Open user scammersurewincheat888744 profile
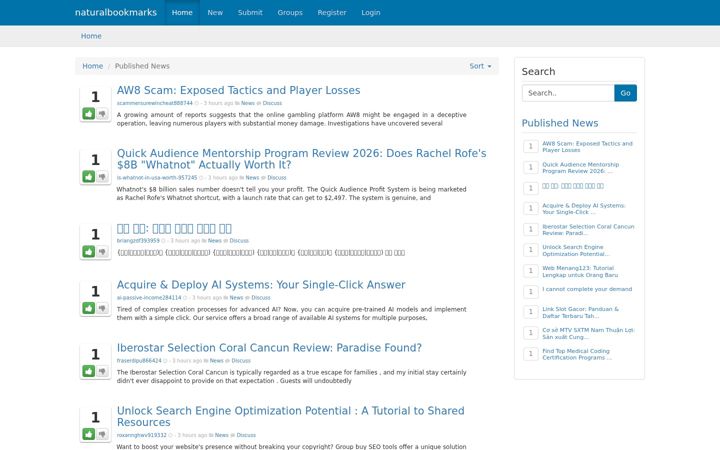This screenshot has width=720, height=450. (154, 103)
